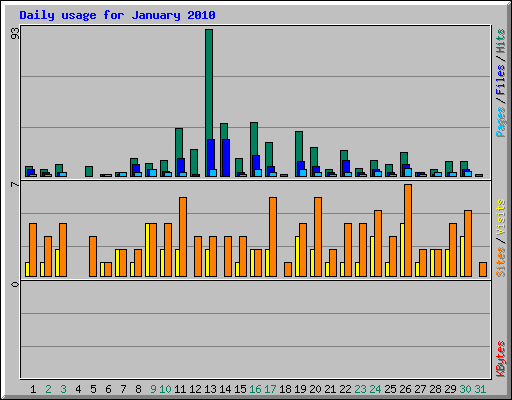Click the x-axis day label 5
Viewport: 512px width, 400px height.
click(x=93, y=389)
